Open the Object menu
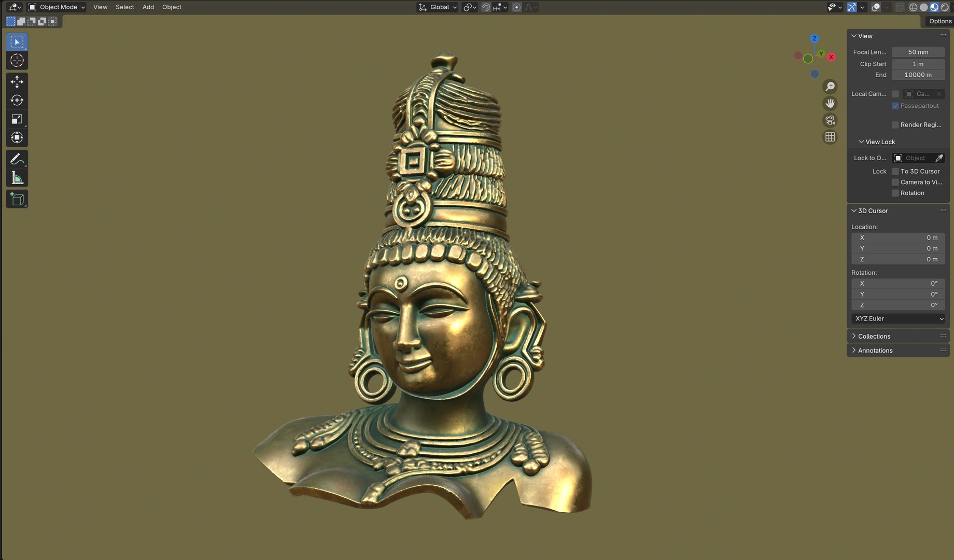Viewport: 954px width, 560px height. point(172,7)
